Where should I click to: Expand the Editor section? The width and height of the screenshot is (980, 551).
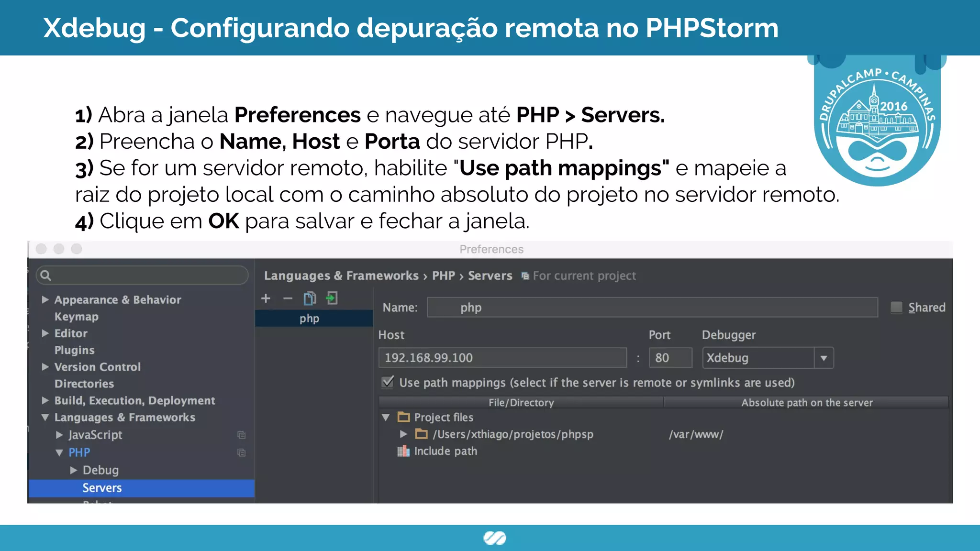point(45,333)
